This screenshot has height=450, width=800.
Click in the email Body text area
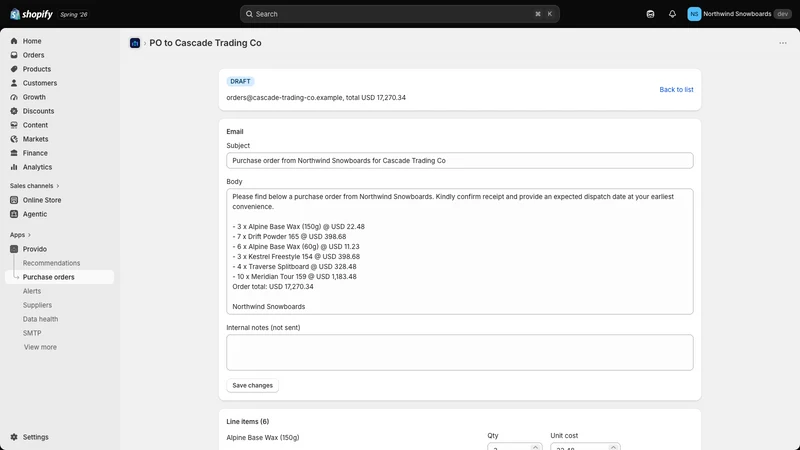pyautogui.click(x=460, y=252)
